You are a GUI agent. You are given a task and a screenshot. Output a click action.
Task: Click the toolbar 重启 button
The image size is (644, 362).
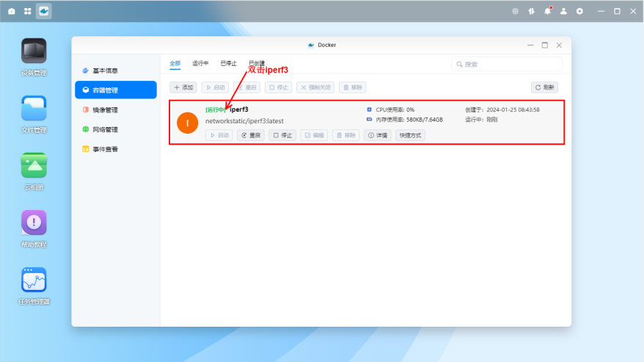tap(247, 87)
